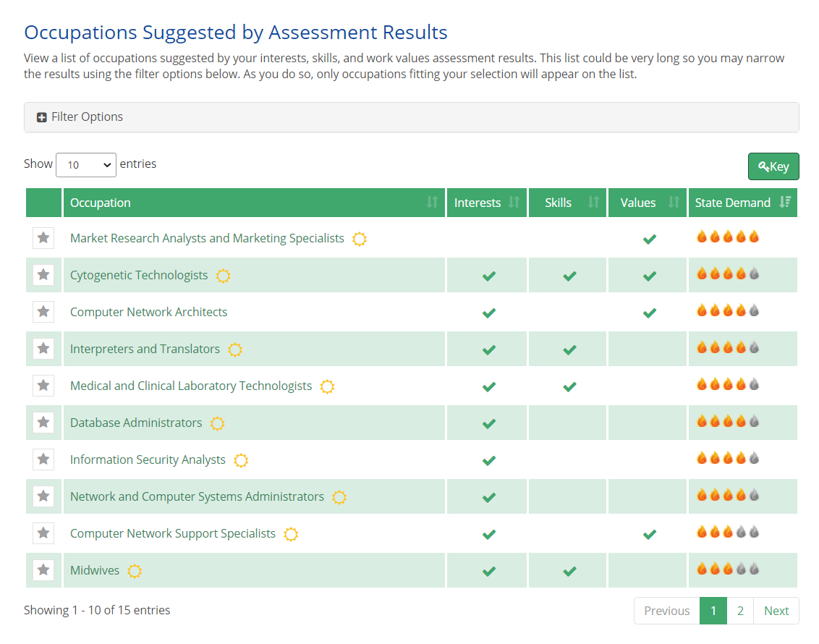Click the Skills column sort icon
The height and width of the screenshot is (644, 819).
[595, 203]
